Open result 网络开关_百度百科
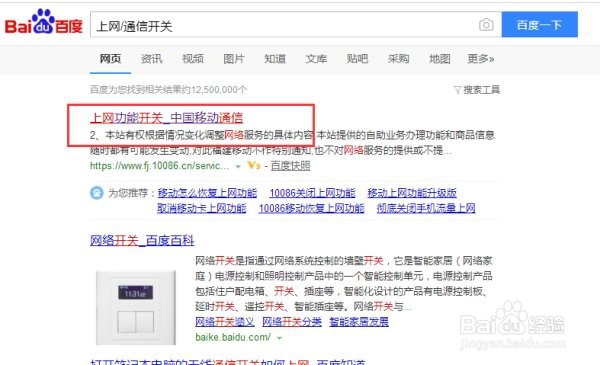Screen dimensions: 600x365 click(x=142, y=241)
